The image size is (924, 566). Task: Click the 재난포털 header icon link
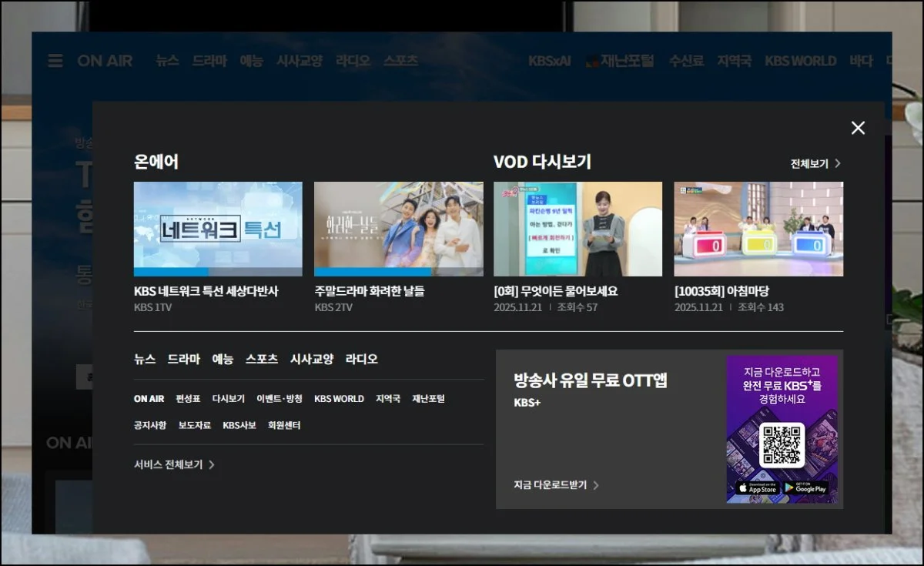tap(620, 61)
